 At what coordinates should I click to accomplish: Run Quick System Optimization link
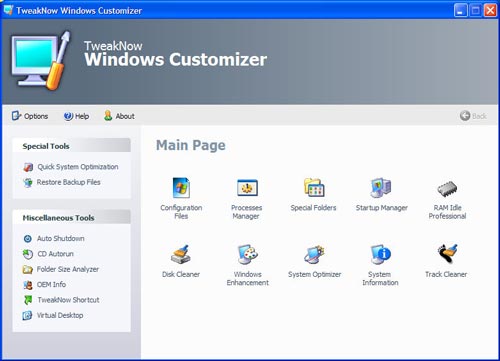(x=78, y=167)
